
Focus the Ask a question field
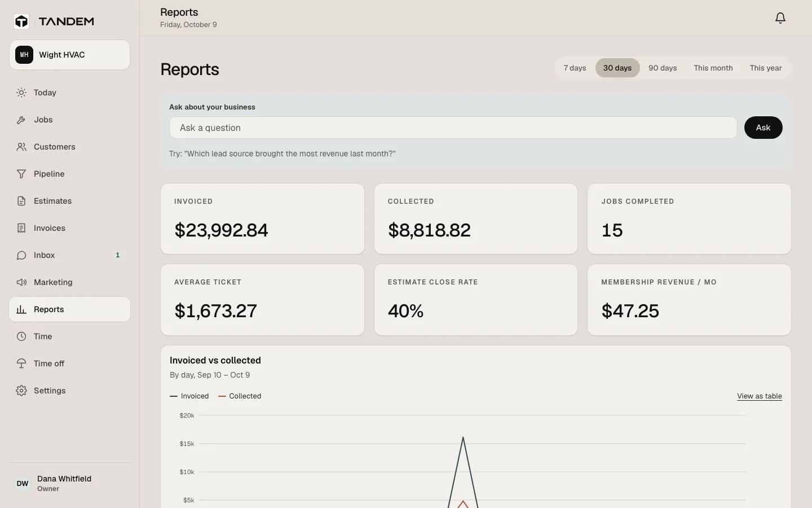tap(453, 128)
